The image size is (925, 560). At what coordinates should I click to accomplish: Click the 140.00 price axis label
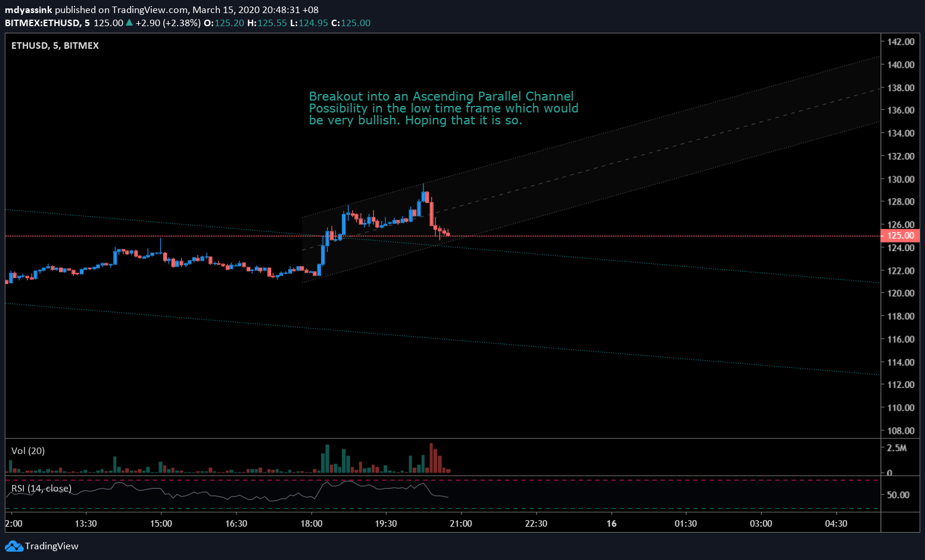click(901, 65)
